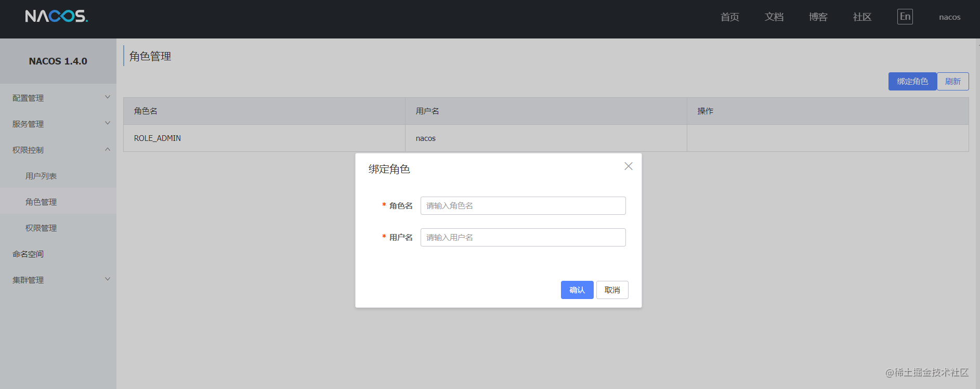Open 博客 in top navigation
Viewport: 980px width, 389px height.
[x=818, y=17]
